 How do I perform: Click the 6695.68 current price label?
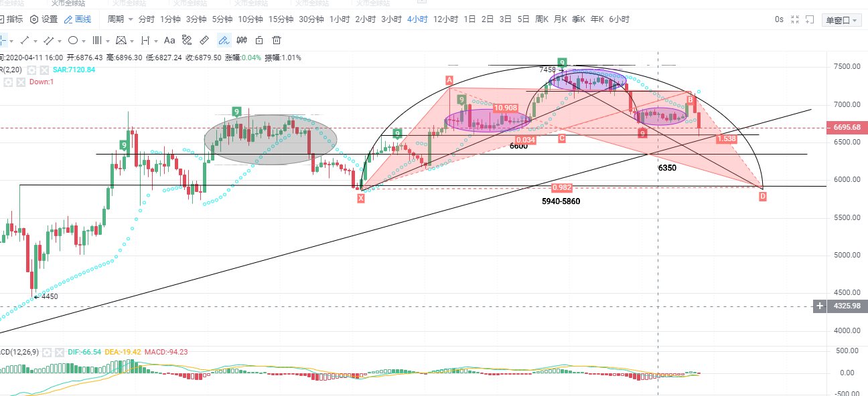tap(847, 127)
